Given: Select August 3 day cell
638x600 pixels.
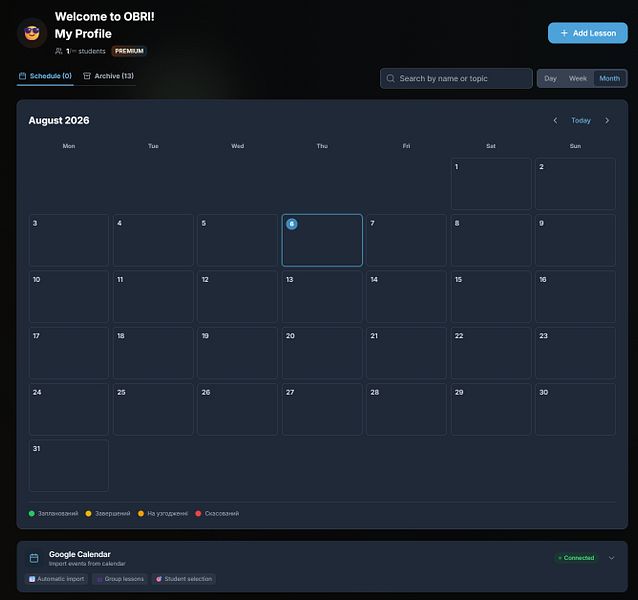Looking at the screenshot, I should (x=69, y=240).
